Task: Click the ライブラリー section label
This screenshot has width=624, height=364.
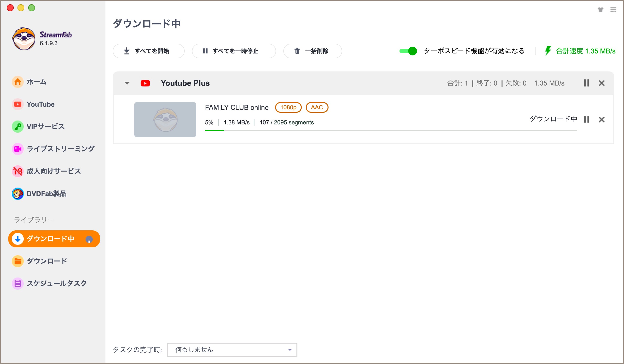Action: tap(34, 220)
